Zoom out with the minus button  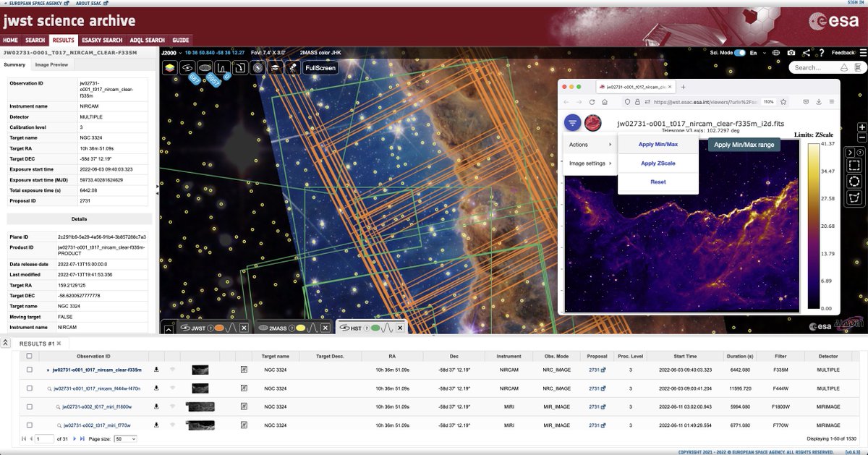[862, 137]
